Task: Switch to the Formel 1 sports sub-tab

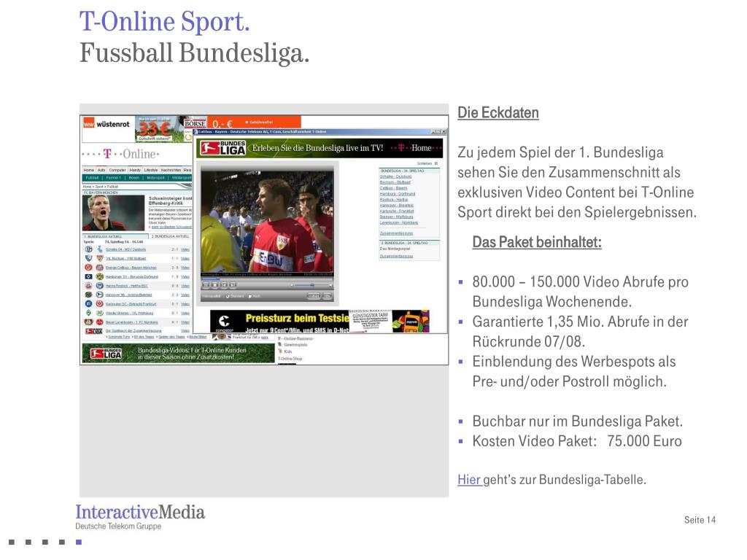Action: coord(113,178)
